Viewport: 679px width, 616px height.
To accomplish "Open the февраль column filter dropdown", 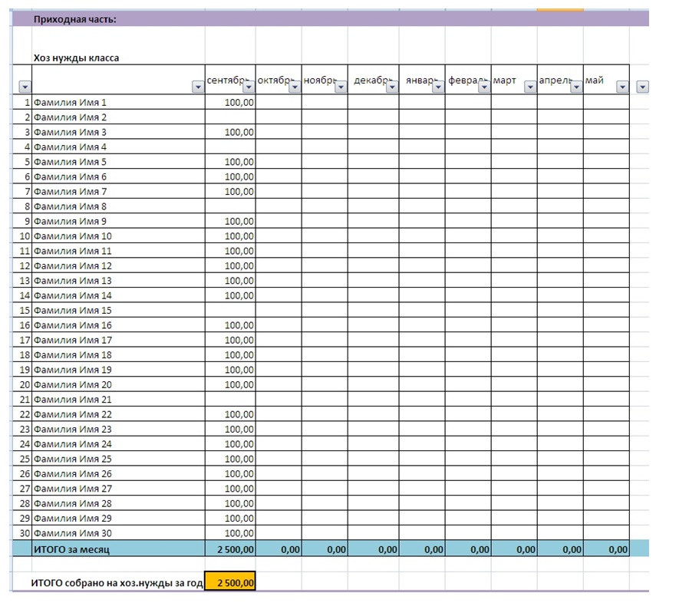I will (x=484, y=87).
